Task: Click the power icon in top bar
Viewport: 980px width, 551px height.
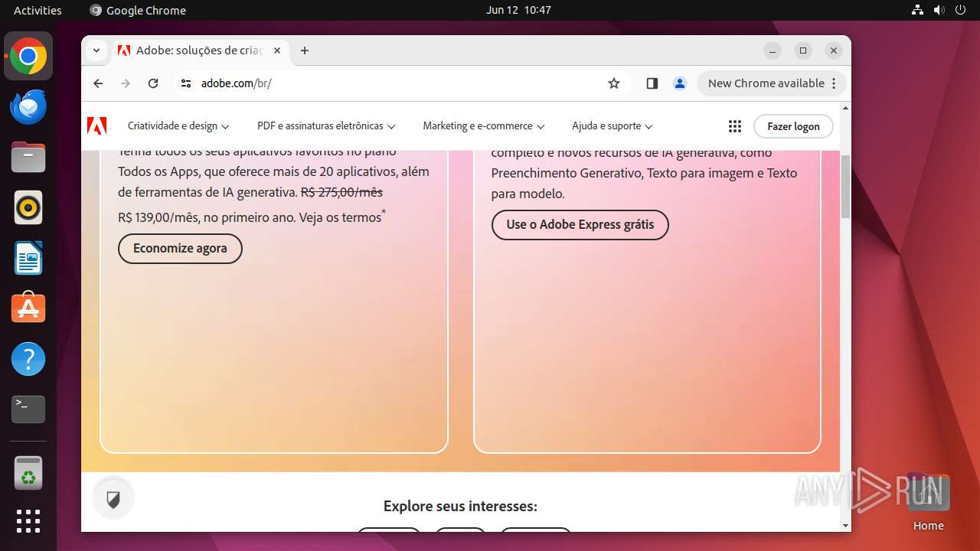Action: [960, 10]
